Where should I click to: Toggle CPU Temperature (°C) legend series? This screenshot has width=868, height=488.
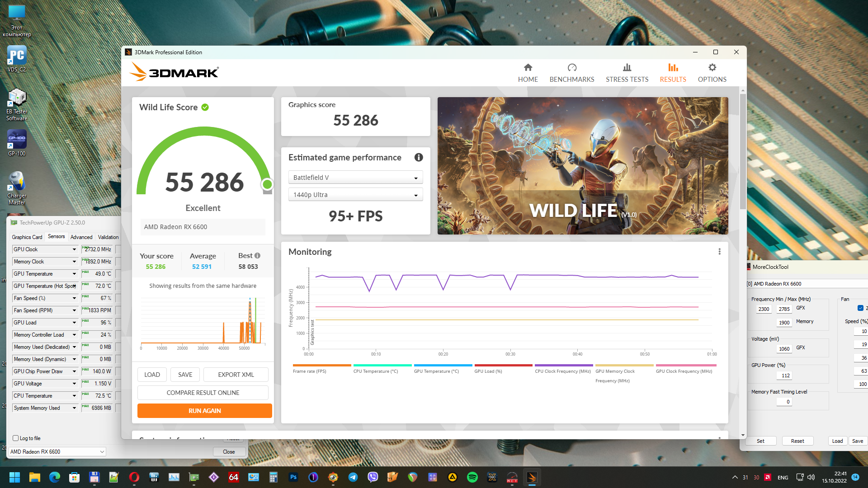(x=382, y=369)
